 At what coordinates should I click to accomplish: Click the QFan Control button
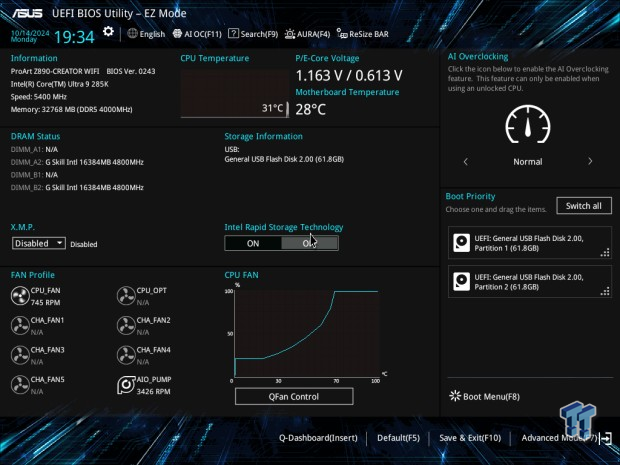pos(294,397)
